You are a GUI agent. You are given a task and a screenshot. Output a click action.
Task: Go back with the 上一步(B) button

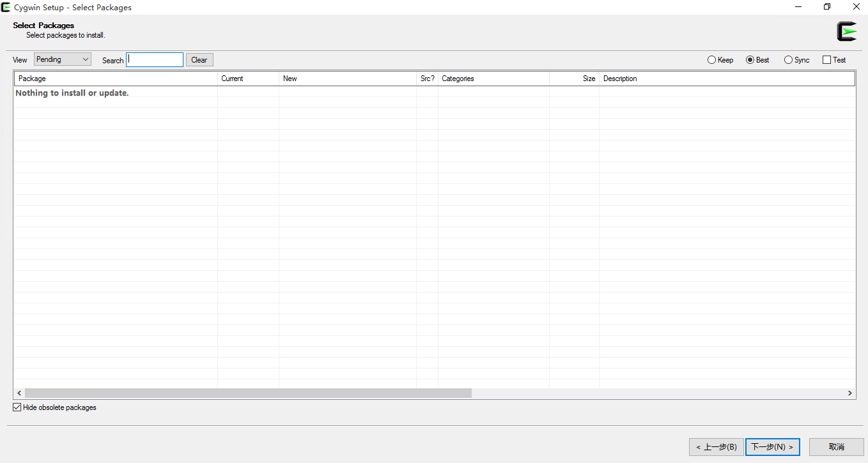[x=717, y=447]
